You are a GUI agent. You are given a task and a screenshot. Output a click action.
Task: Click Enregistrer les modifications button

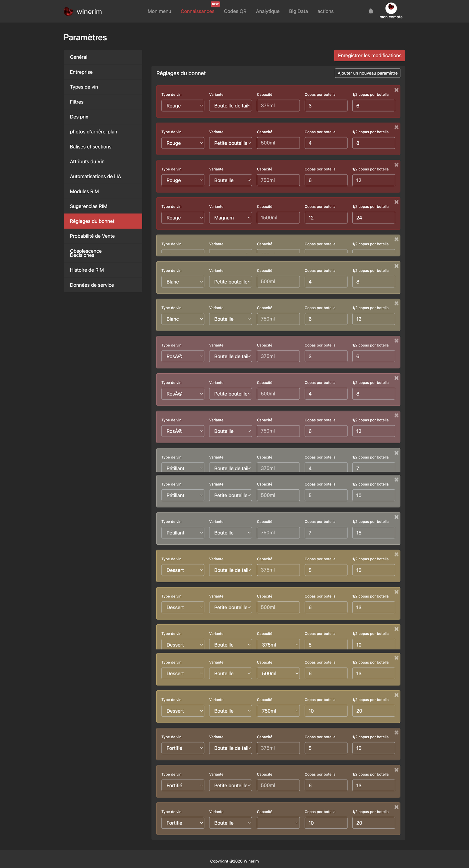pyautogui.click(x=370, y=55)
